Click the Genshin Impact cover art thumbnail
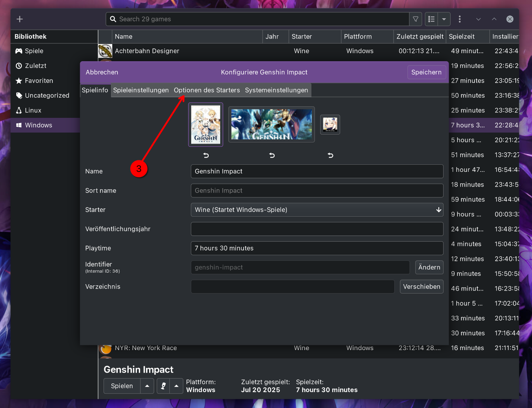The width and height of the screenshot is (532, 408). coord(206,125)
